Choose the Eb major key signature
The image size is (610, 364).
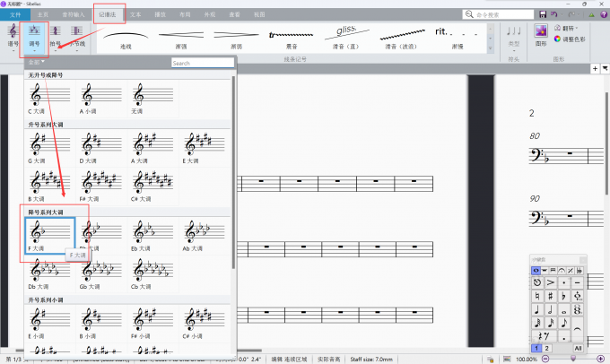pyautogui.click(x=152, y=236)
